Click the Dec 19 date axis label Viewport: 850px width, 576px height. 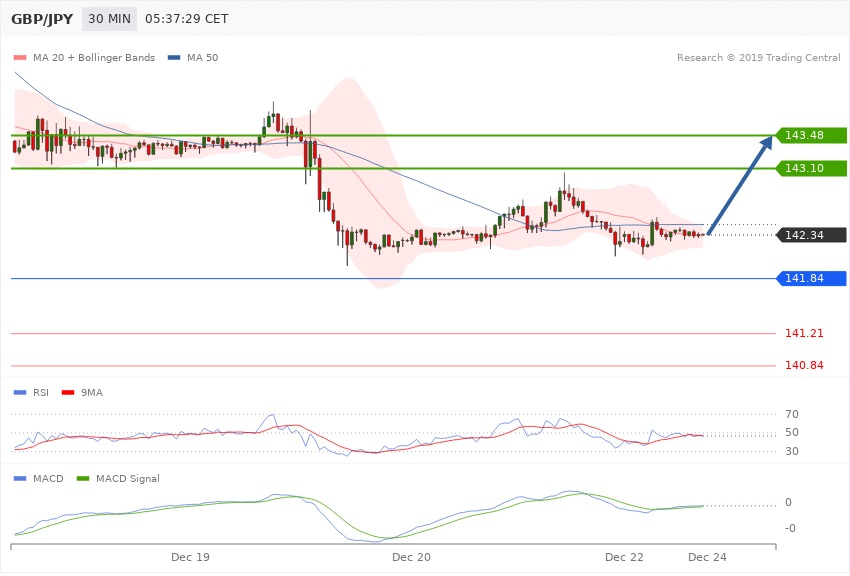pos(190,555)
